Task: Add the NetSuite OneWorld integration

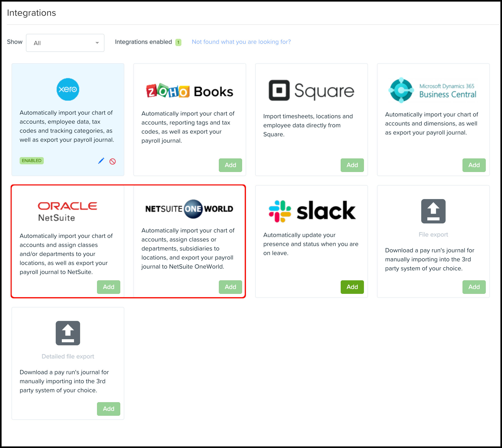Action: point(230,287)
